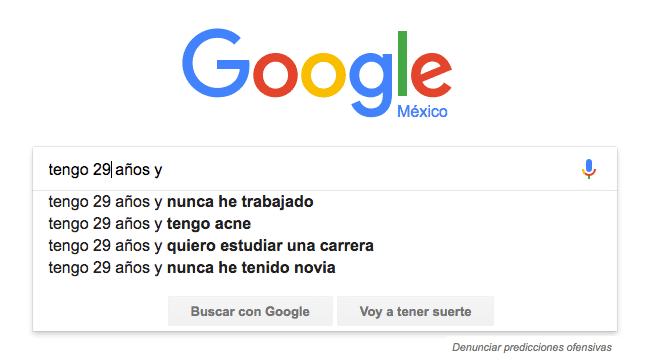
Task: Click the green letter l in the logo
Action: pyautogui.click(x=403, y=63)
